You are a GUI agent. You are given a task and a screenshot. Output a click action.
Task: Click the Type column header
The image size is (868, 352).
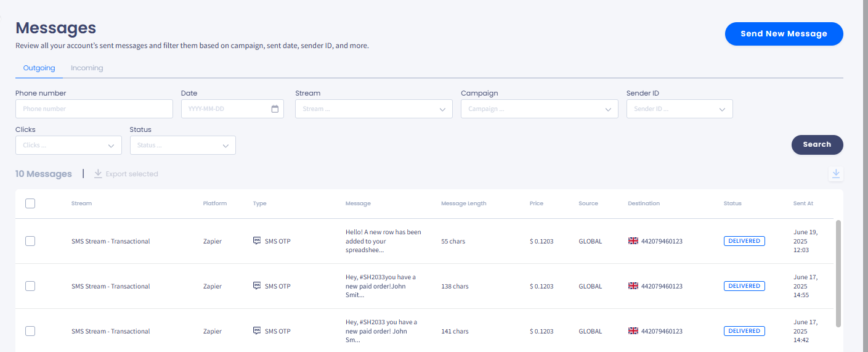tap(259, 203)
